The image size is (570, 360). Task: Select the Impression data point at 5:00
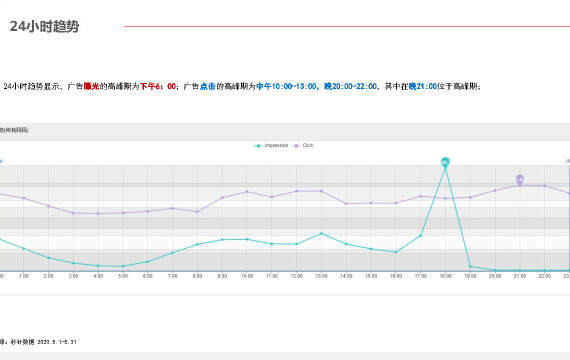123,266
